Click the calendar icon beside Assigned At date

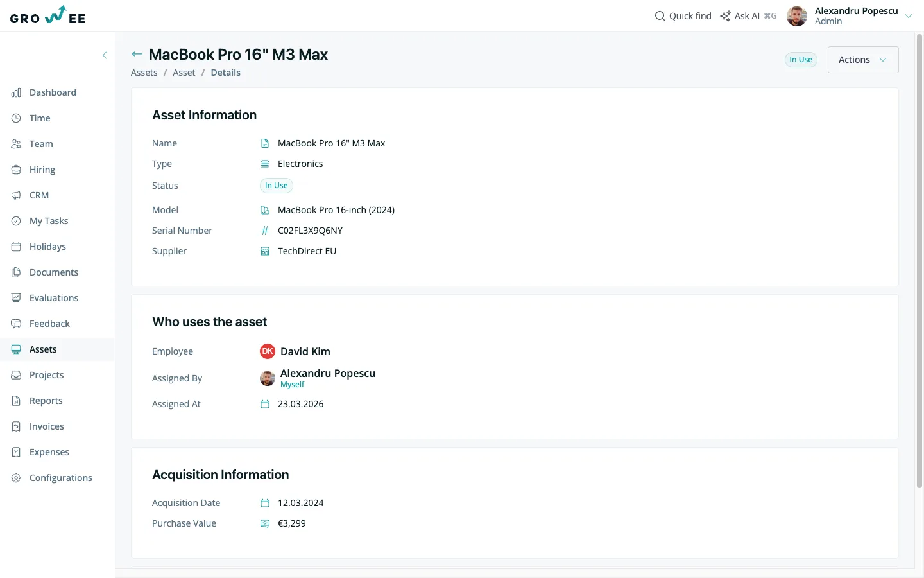tap(265, 404)
